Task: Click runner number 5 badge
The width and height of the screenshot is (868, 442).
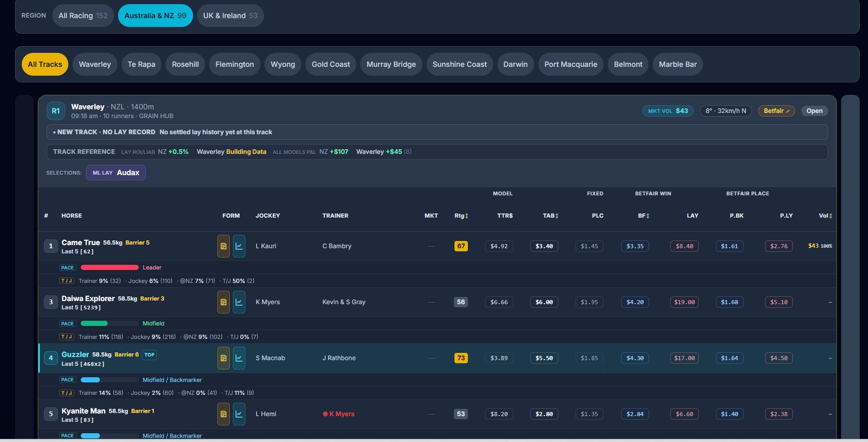Action: pos(51,414)
